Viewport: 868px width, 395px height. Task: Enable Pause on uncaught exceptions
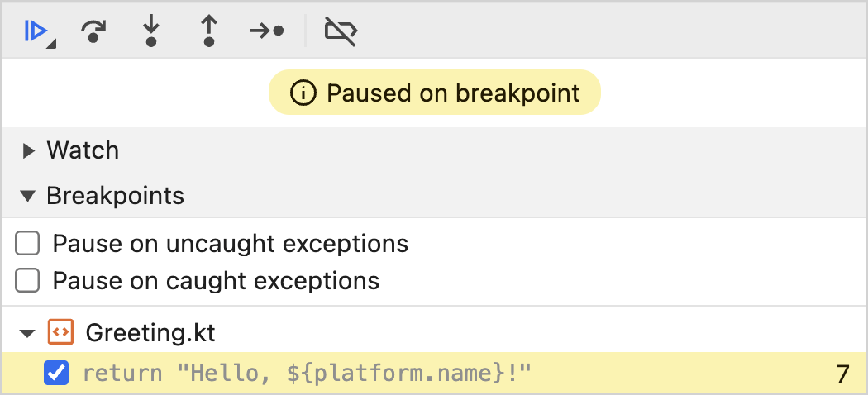[28, 244]
